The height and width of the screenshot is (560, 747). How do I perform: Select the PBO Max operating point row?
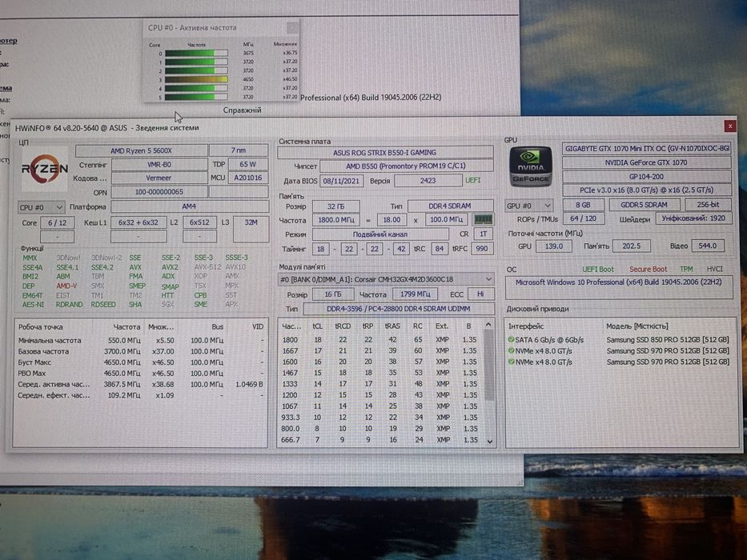click(140, 374)
